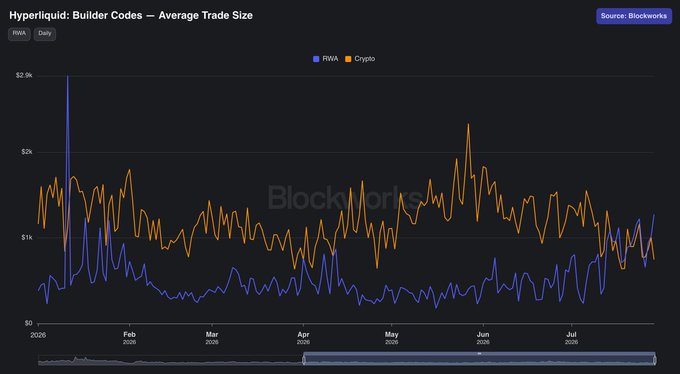Click the RWA spike peak near $2.9k
Screen dimensions: 680x374
coord(68,76)
